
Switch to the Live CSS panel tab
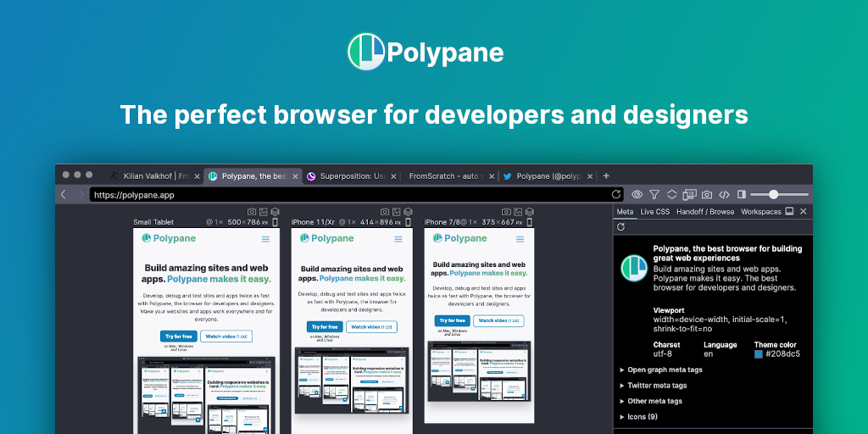click(x=655, y=211)
